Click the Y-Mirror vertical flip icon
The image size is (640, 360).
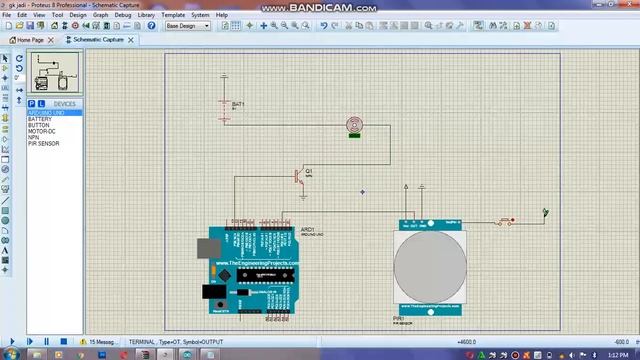19,100
